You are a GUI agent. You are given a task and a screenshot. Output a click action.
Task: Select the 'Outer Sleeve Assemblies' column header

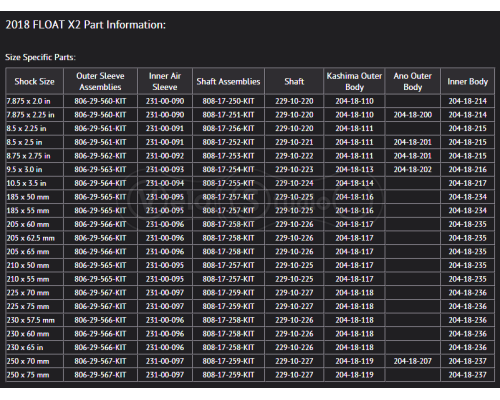(100, 81)
